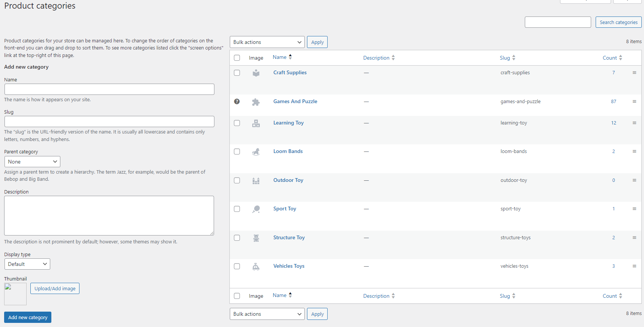
Task: Focus the category search input box
Action: pyautogui.click(x=558, y=22)
